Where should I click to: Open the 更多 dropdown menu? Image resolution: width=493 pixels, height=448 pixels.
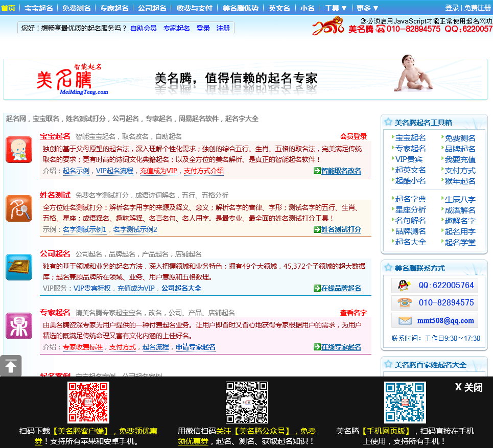[367, 8]
